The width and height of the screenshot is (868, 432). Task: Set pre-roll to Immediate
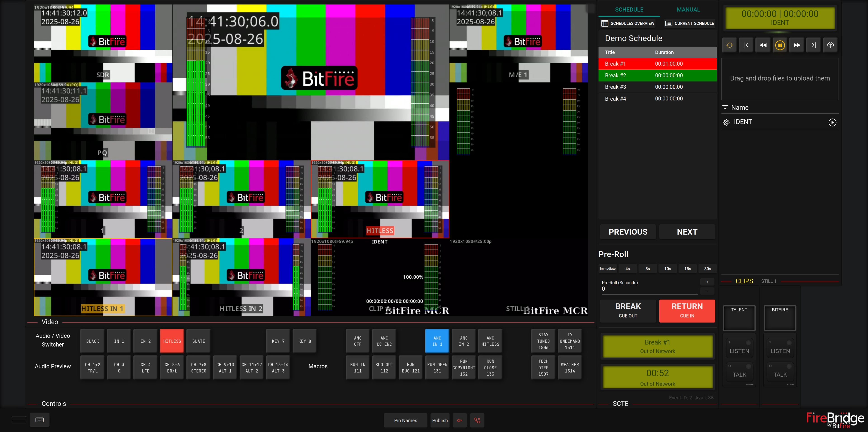[608, 268]
